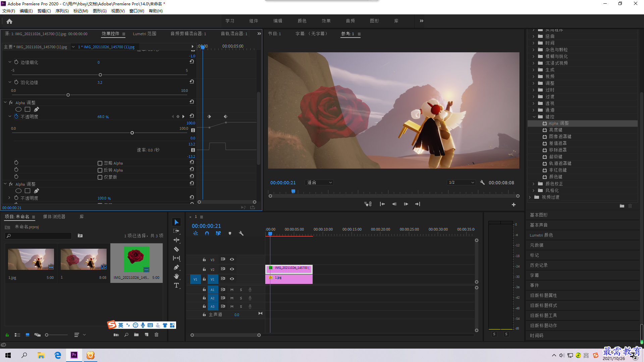
Task: Pick free-draw bezier pen on first Alpha 调整
Action: pos(37,109)
